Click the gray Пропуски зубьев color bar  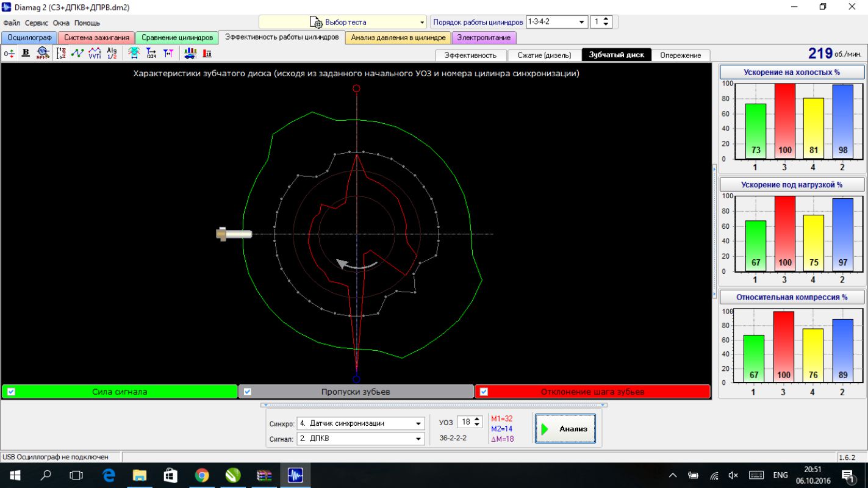pyautogui.click(x=356, y=392)
